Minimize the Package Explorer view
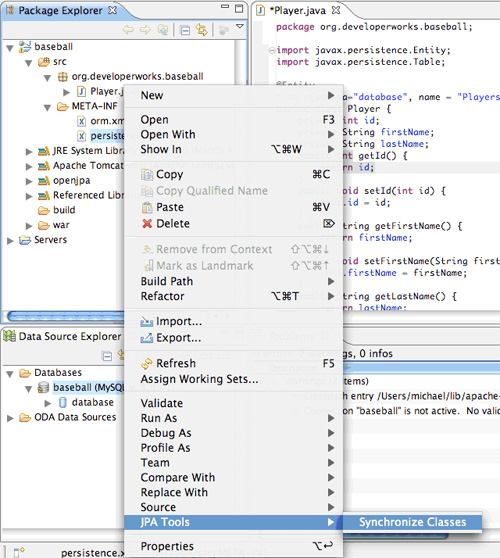Image resolution: width=500 pixels, height=558 pixels. 225,6
